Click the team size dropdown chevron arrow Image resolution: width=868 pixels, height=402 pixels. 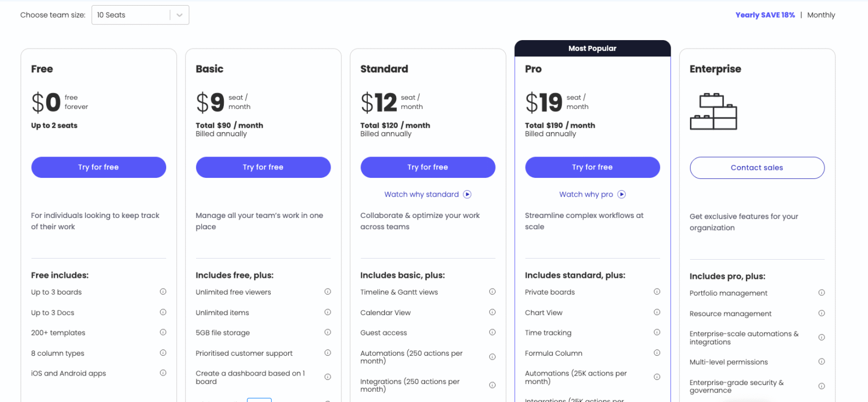180,15
